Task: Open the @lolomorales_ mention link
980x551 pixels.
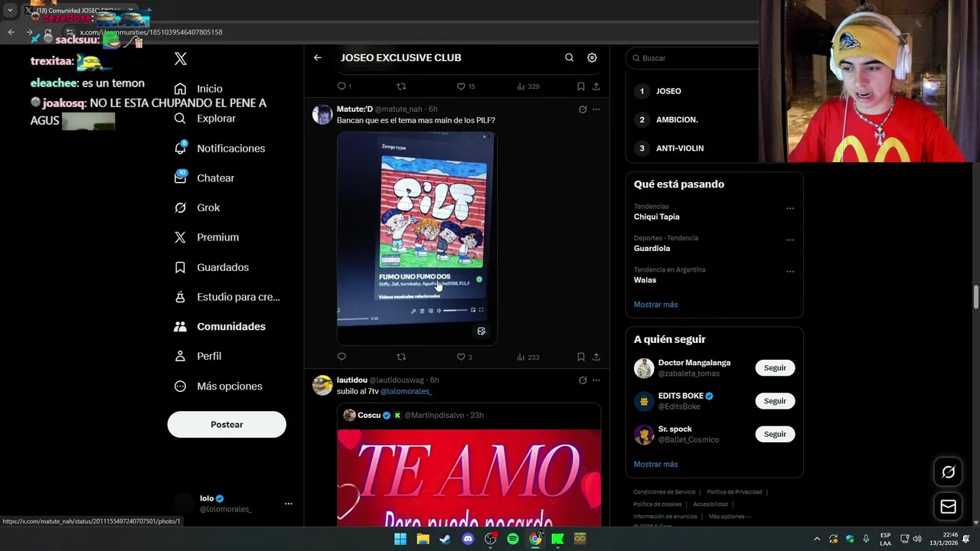Action: coord(406,391)
